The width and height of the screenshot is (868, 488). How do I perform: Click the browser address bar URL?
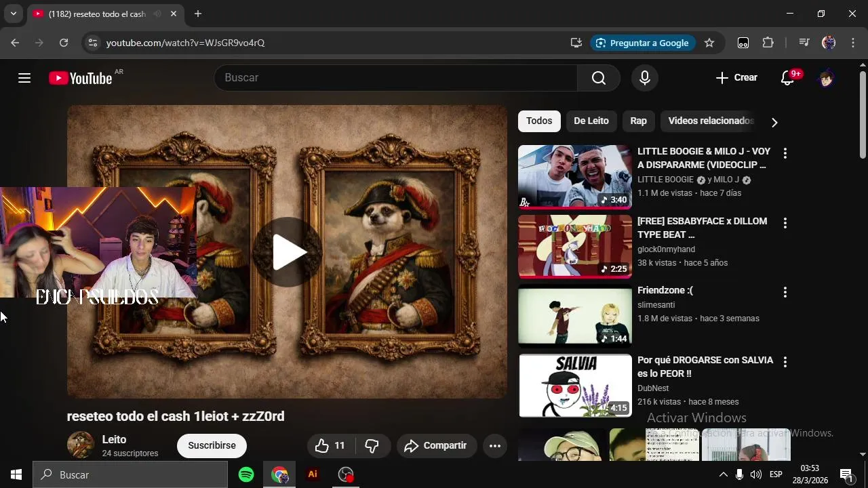pyautogui.click(x=185, y=43)
